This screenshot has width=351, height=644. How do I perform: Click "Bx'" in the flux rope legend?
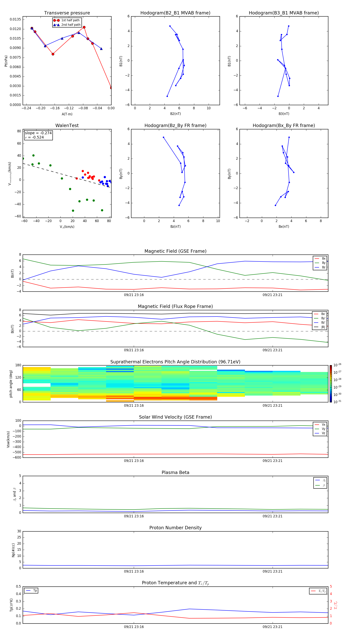coord(320,314)
